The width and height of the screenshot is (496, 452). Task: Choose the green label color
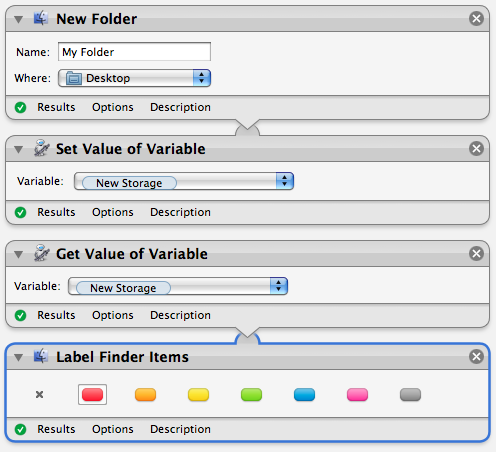251,395
